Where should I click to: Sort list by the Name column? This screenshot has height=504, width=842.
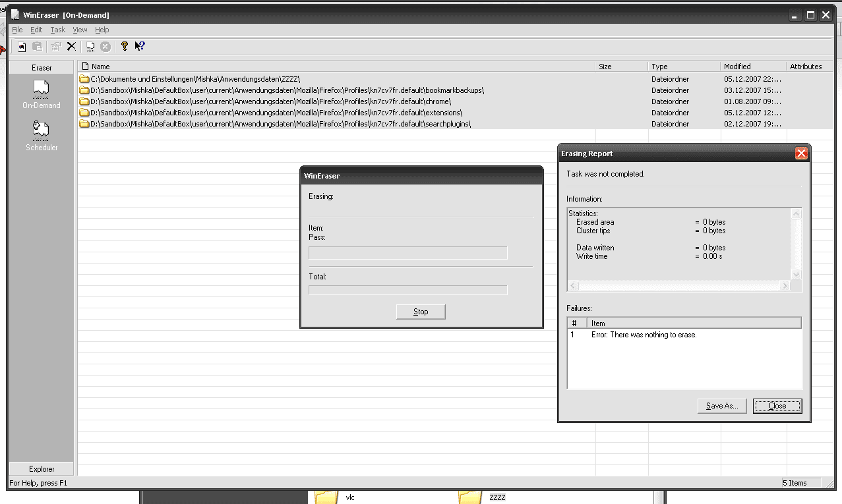[x=336, y=67]
